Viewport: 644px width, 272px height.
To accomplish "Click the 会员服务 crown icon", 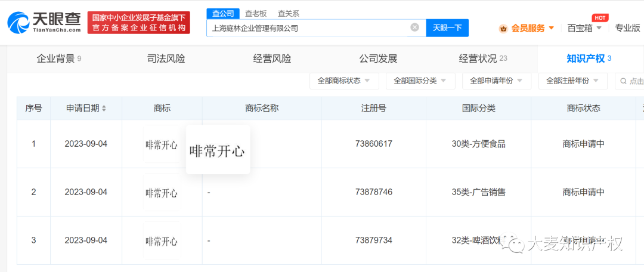I will pyautogui.click(x=503, y=29).
